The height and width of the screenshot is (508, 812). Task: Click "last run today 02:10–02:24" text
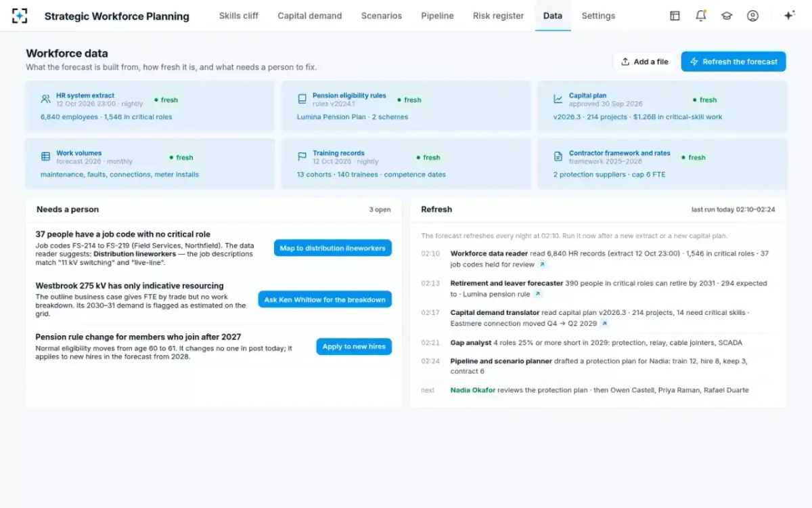point(734,210)
